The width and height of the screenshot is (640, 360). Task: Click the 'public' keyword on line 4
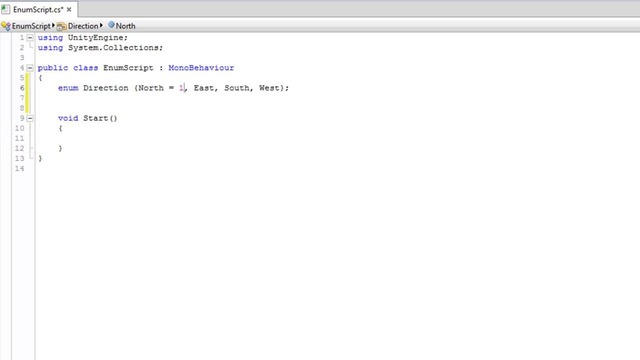[53, 68]
